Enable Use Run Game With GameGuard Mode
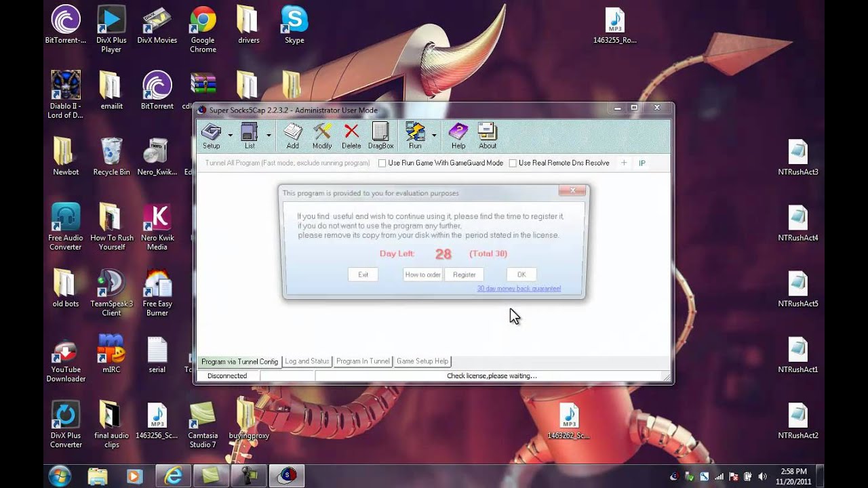The width and height of the screenshot is (868, 488). coord(441,163)
